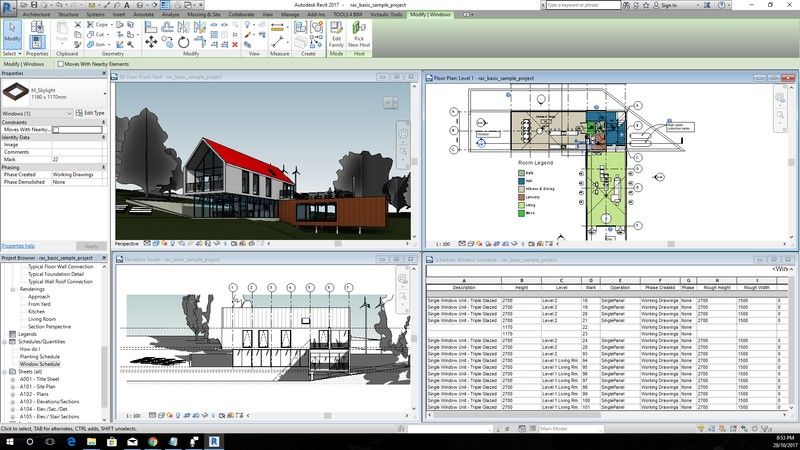Click the Align tool icon
The image size is (800, 450).
[x=151, y=27]
